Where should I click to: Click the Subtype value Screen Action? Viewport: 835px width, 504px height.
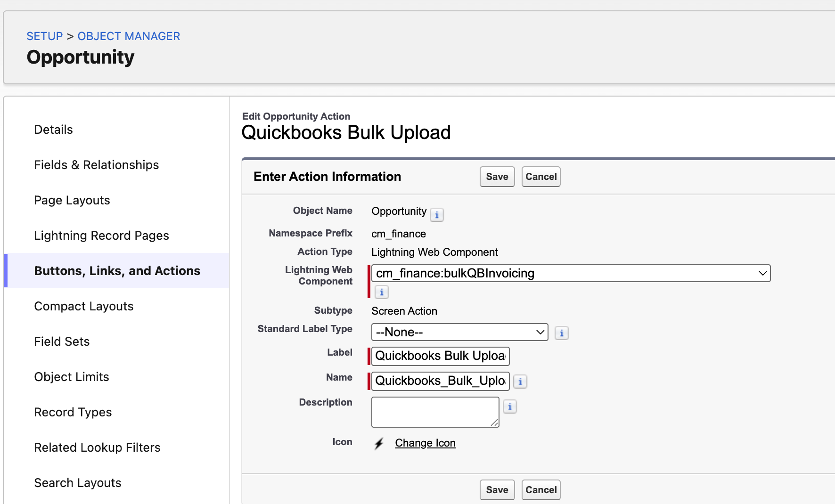[x=404, y=311]
